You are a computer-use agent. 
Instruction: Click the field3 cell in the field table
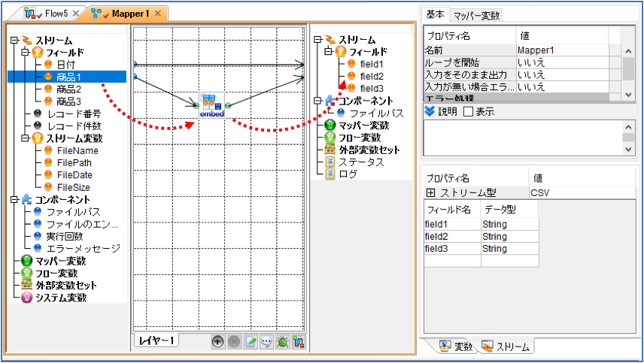coord(452,249)
